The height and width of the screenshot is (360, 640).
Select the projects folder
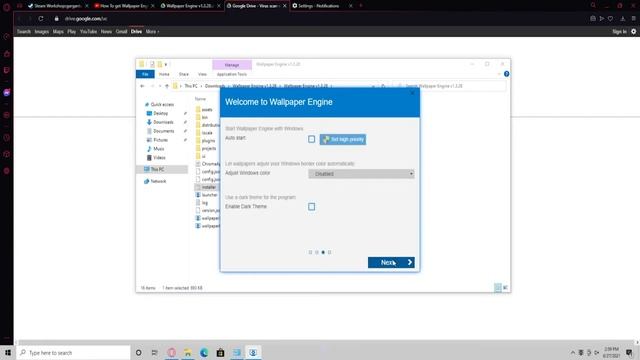pos(206,148)
